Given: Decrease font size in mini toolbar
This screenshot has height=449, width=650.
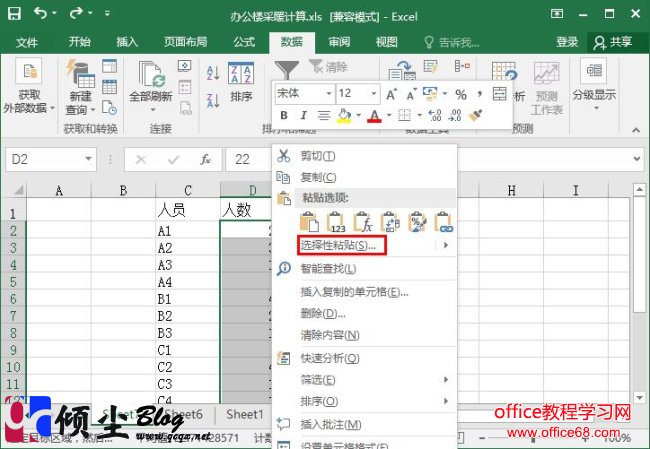Looking at the screenshot, I should click(x=411, y=94).
